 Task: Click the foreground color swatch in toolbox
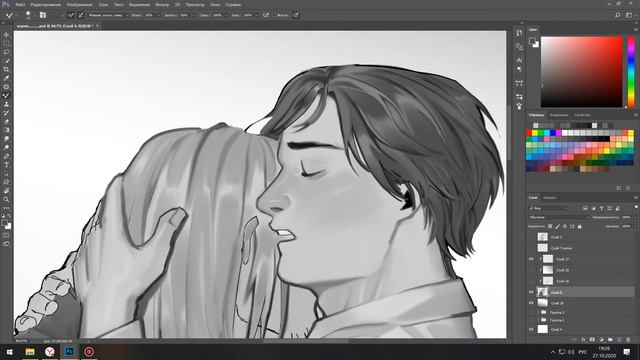pyautogui.click(x=4, y=223)
